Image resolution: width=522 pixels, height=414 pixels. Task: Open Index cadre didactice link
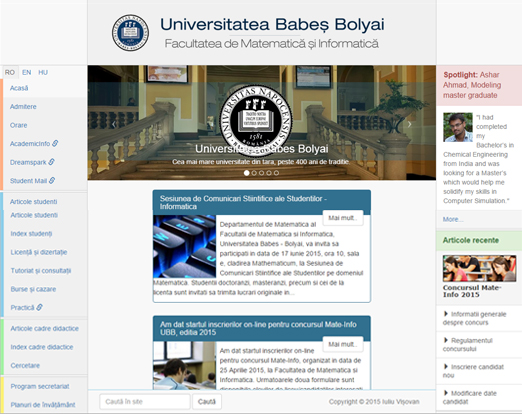point(42,347)
